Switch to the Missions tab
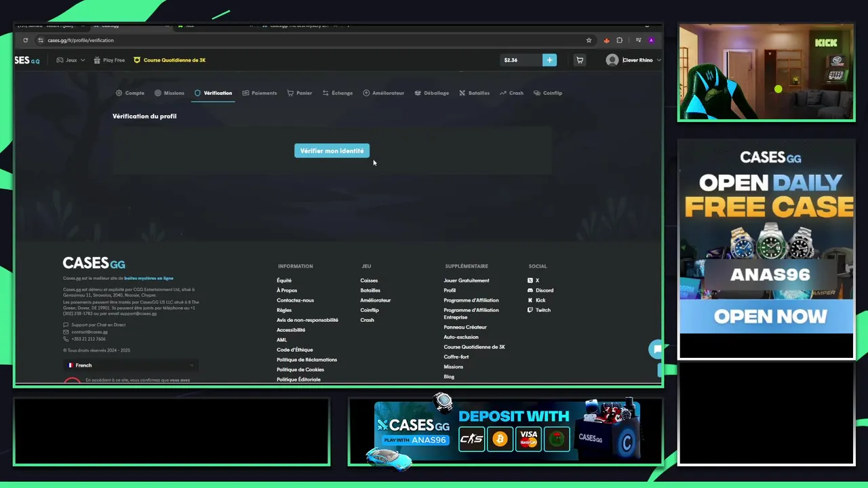The height and width of the screenshot is (488, 868). tap(170, 93)
